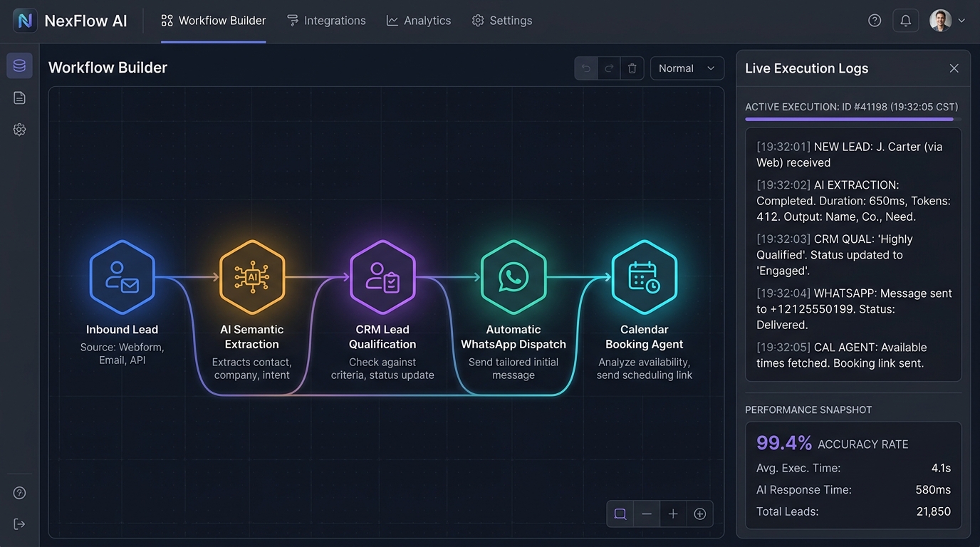Click 'Send tailored initial message' text
Image resolution: width=980 pixels, height=547 pixels.
[x=514, y=369]
